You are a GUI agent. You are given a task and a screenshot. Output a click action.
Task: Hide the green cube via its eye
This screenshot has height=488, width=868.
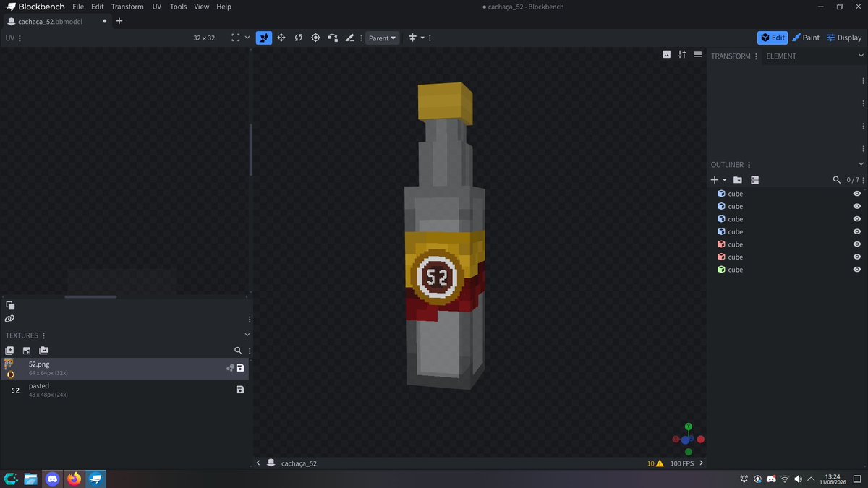coord(857,270)
